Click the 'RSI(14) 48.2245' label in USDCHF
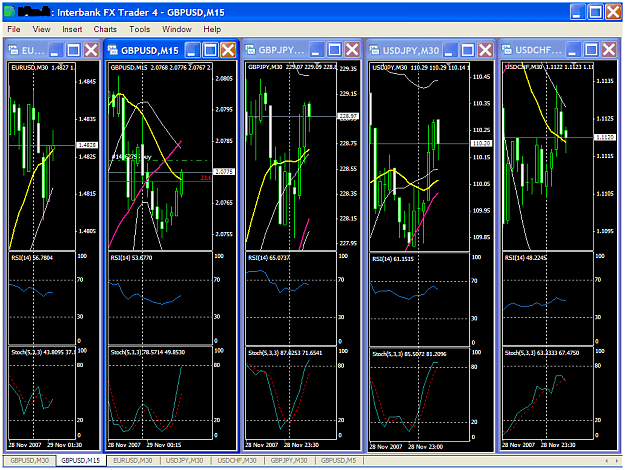625x470 pixels. point(525,258)
